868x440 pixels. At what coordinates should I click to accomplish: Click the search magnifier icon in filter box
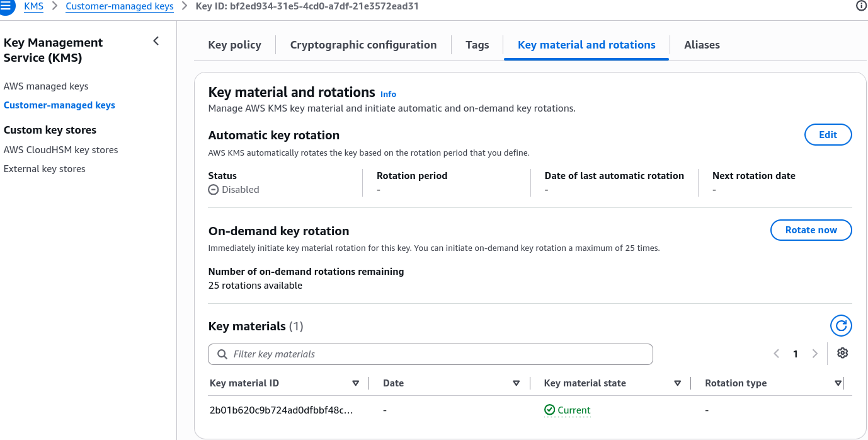(x=222, y=354)
